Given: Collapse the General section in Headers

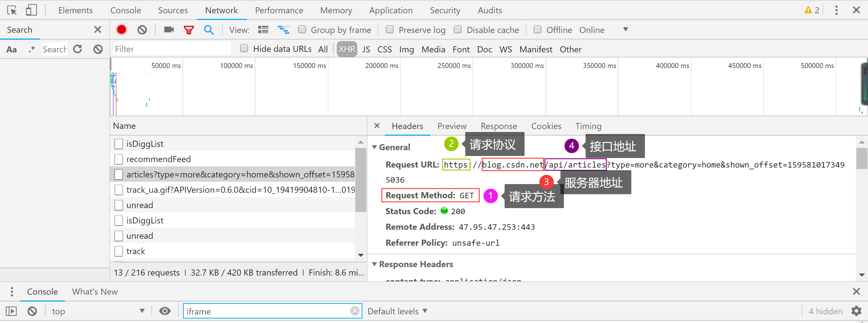Looking at the screenshot, I should (x=375, y=147).
